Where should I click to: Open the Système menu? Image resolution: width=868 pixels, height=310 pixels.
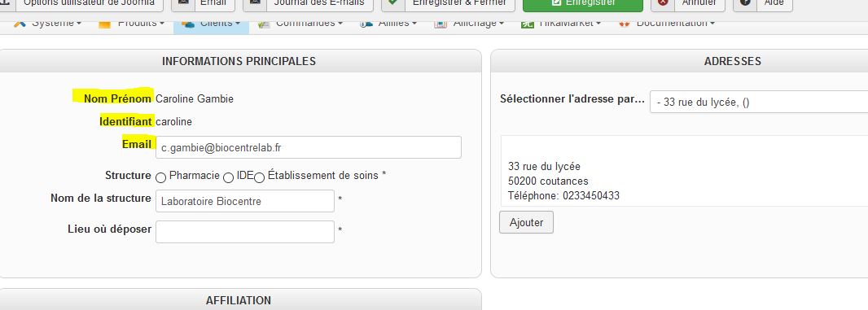coord(47,24)
